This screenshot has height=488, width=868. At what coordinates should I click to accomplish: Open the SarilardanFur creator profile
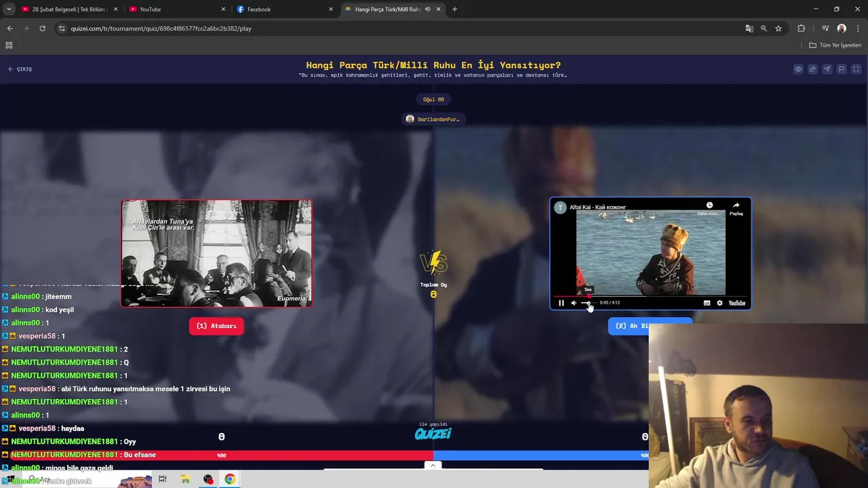(x=433, y=119)
